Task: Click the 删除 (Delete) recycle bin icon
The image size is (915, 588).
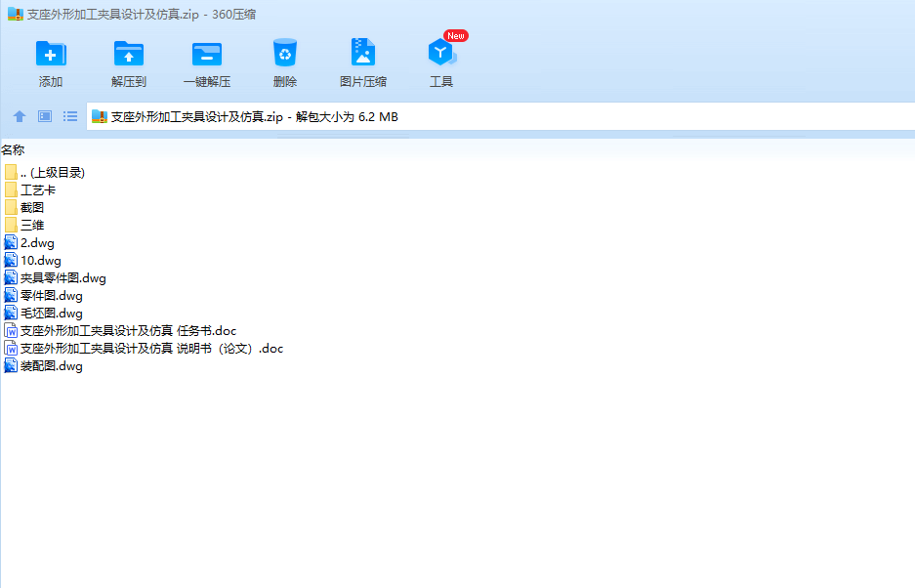Action: click(285, 53)
